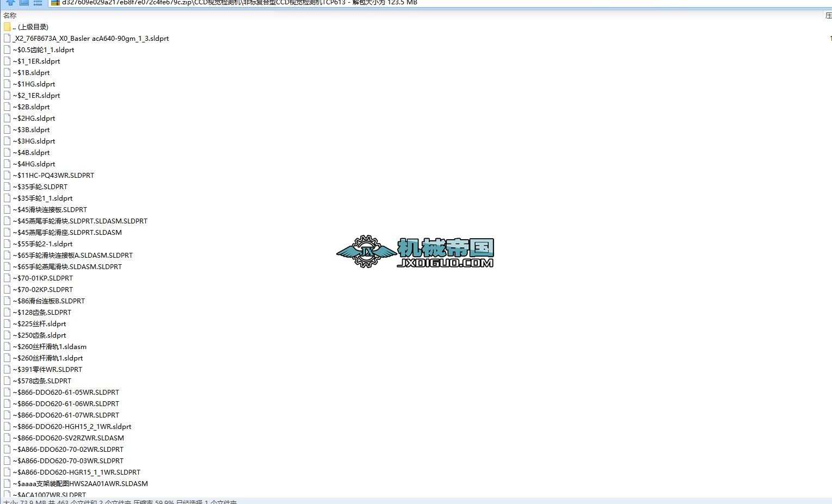832x504 pixels.
Task: Select the file ~$1HG.sldprt
Action: point(34,84)
